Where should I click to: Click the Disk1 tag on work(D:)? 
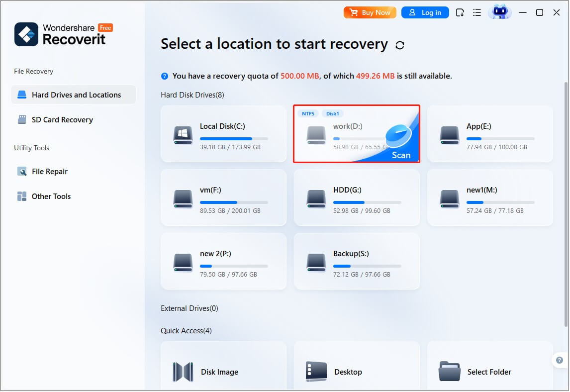pos(332,113)
